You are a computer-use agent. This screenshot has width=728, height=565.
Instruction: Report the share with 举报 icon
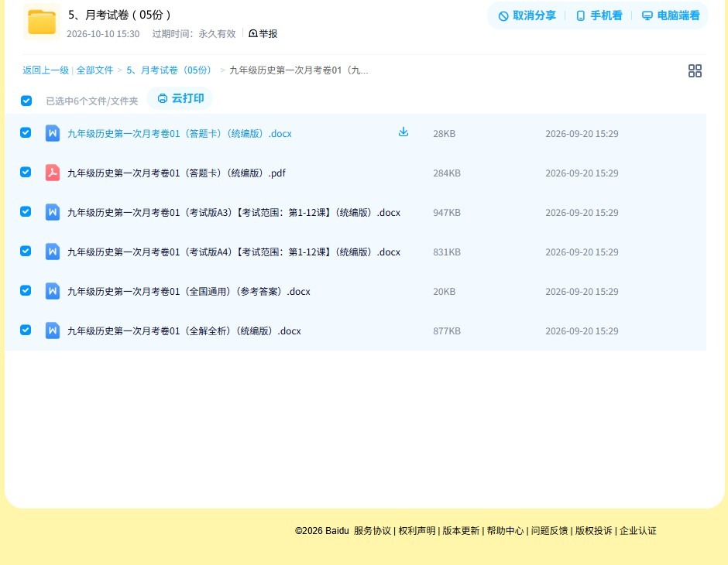[x=263, y=33]
